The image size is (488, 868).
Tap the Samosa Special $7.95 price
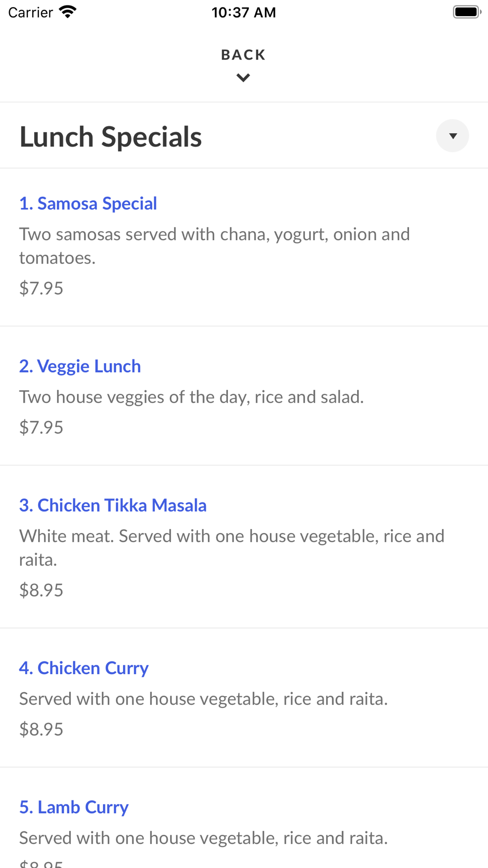[41, 288]
